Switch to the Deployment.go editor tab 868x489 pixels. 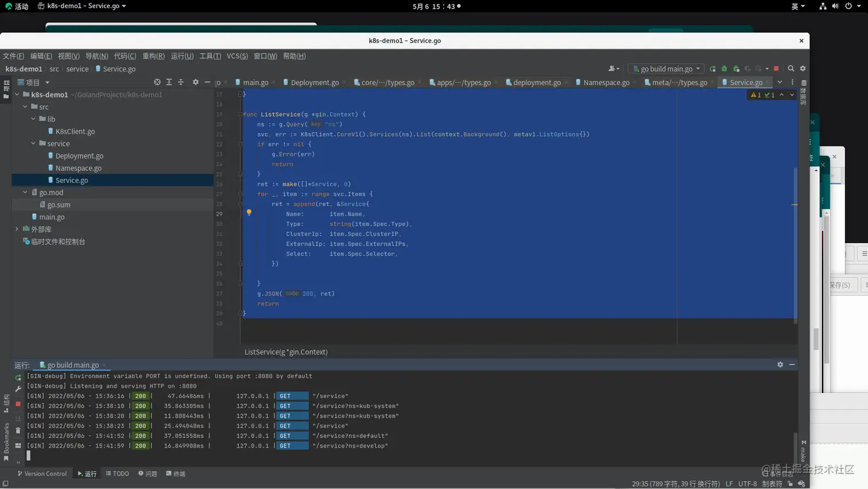coord(315,82)
